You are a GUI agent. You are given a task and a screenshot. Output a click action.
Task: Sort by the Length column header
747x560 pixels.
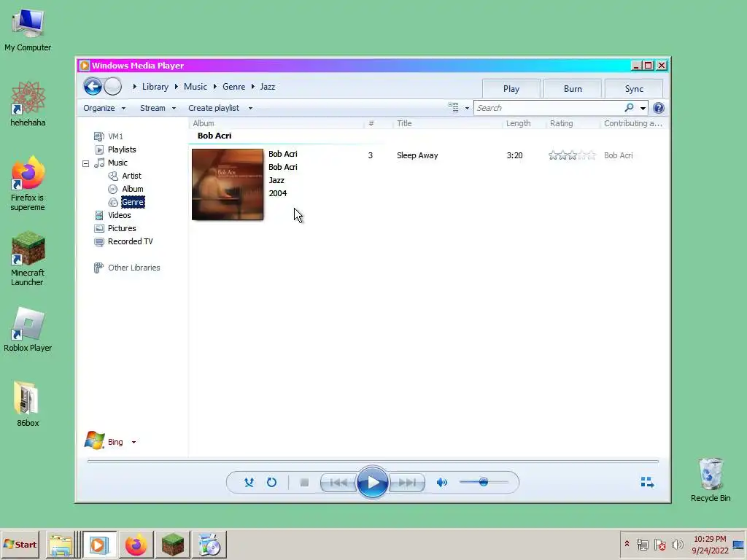pos(519,123)
